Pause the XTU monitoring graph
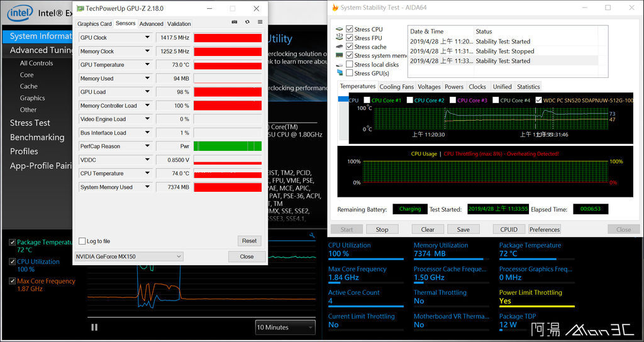 pos(94,327)
